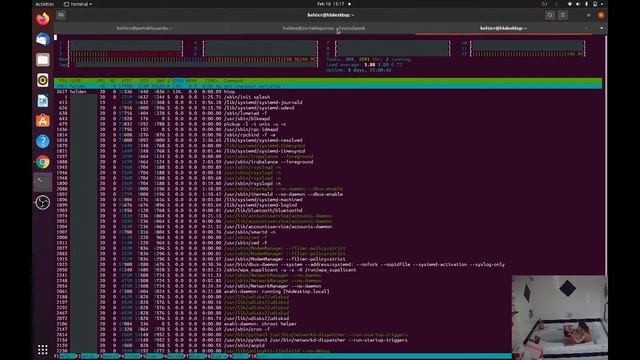
Task: Select the dbus-daemon --system process row
Action: click(x=328, y=264)
